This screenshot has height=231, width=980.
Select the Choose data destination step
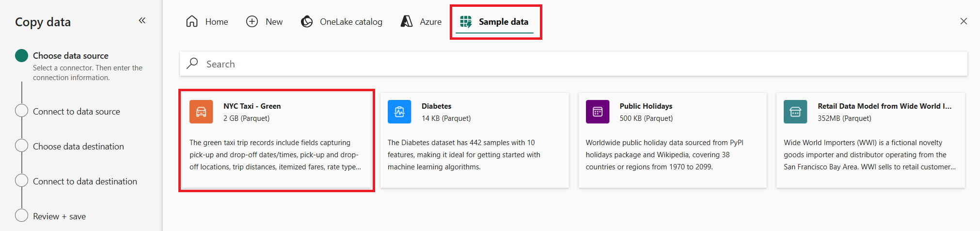coord(78,147)
